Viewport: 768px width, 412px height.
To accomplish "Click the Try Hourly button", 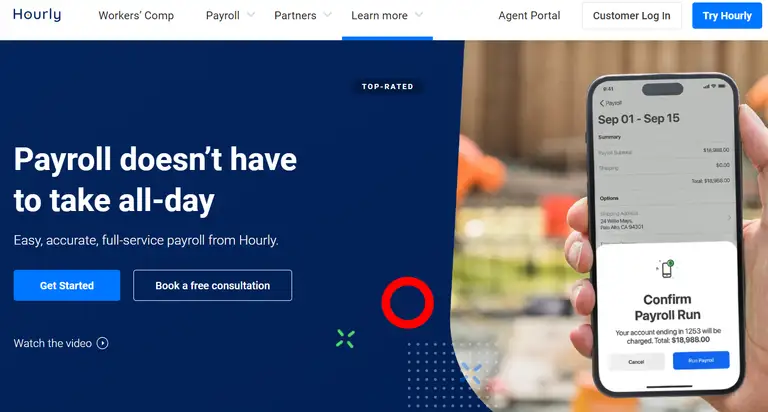I will (x=727, y=16).
